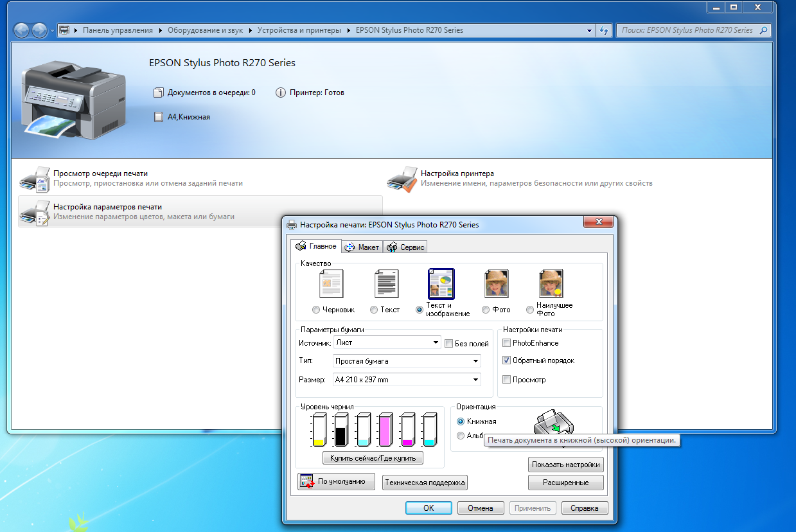Click the Показать настройки button
Screen dimensions: 796x532
tap(566, 465)
